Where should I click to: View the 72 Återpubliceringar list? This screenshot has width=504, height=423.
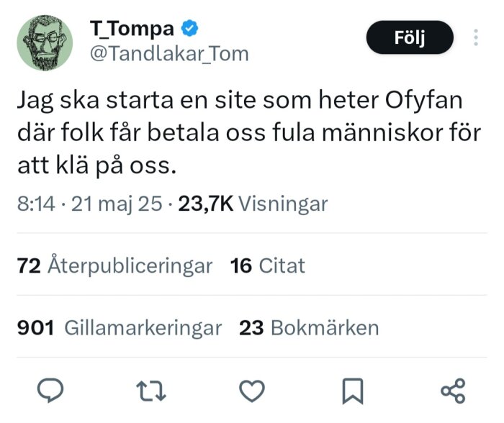point(114,265)
